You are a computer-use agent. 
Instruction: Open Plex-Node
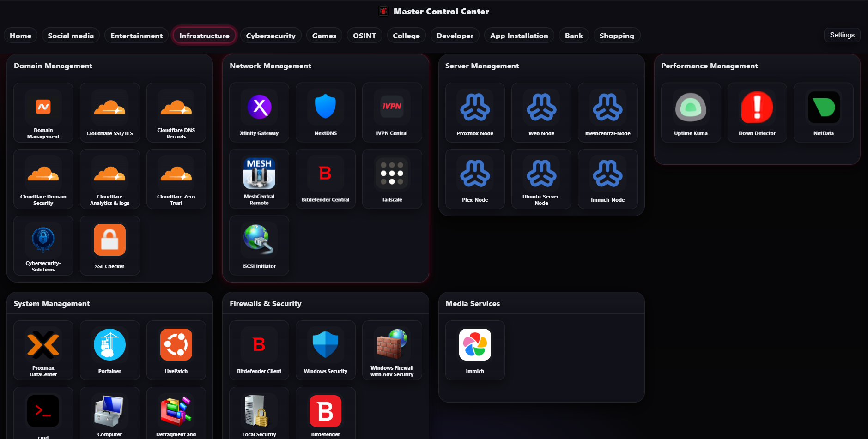(x=475, y=179)
